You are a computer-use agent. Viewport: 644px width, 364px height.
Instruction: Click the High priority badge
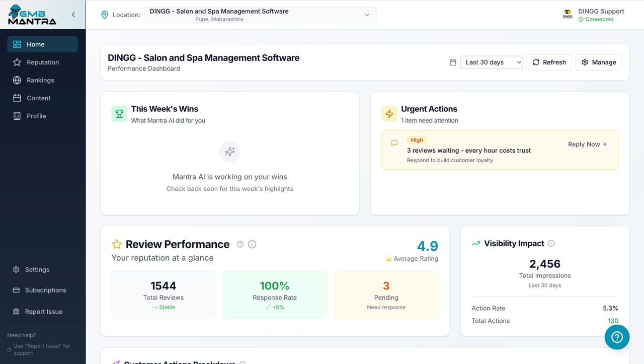coord(417,140)
